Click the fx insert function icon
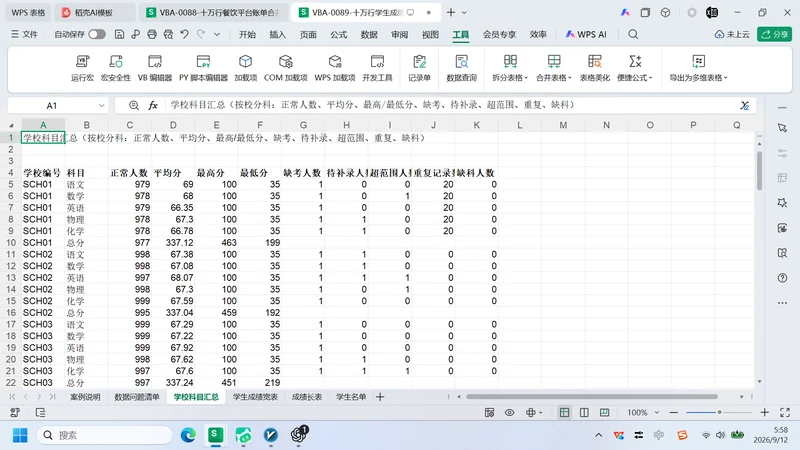The image size is (800, 450). pos(153,105)
